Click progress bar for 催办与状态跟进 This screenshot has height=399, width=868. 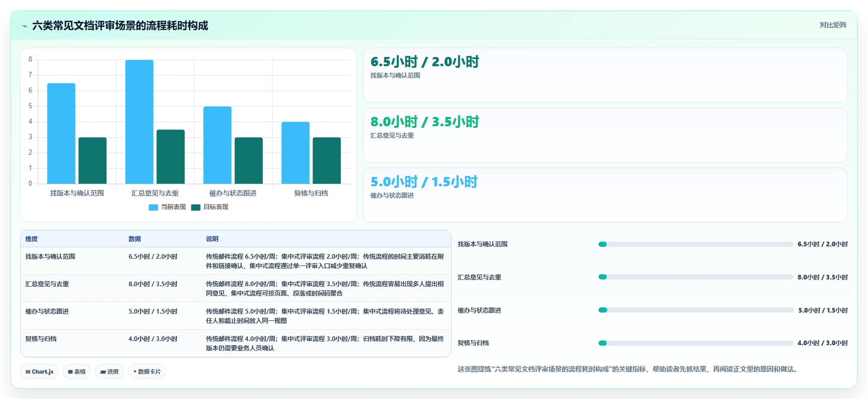pos(696,310)
